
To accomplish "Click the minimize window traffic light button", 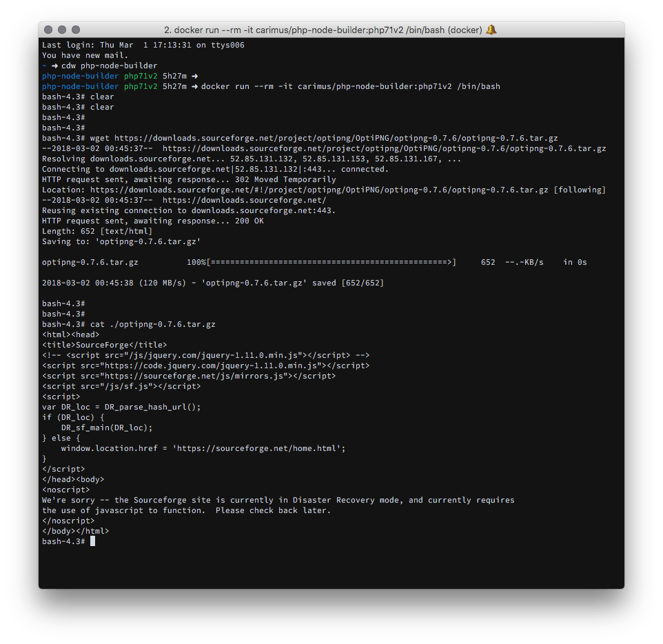I will point(62,30).
